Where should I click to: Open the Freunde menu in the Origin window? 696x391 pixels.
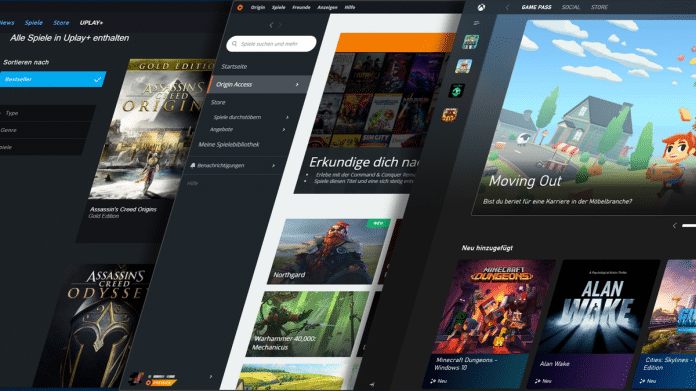pyautogui.click(x=301, y=8)
